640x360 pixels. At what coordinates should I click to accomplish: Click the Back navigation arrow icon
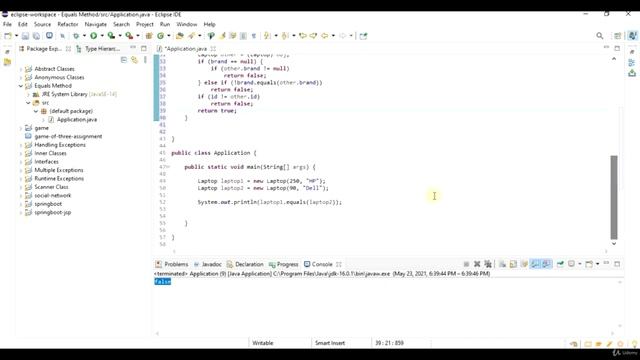324,36
